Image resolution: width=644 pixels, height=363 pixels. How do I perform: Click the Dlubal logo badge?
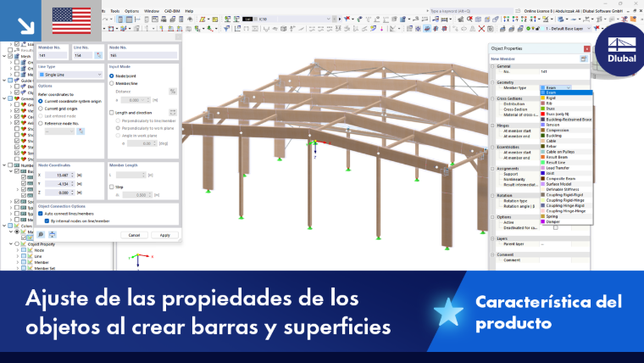(x=621, y=49)
